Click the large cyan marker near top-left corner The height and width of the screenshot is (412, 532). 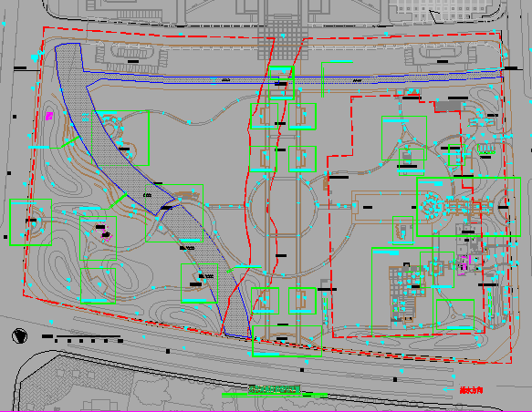pos(35,58)
